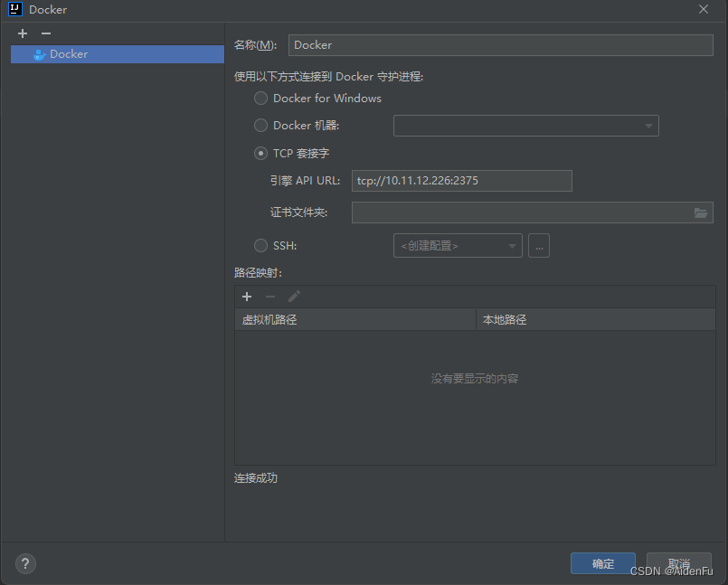This screenshot has width=728, height=585.
Task: Browse for certificate folder
Action: tap(701, 212)
